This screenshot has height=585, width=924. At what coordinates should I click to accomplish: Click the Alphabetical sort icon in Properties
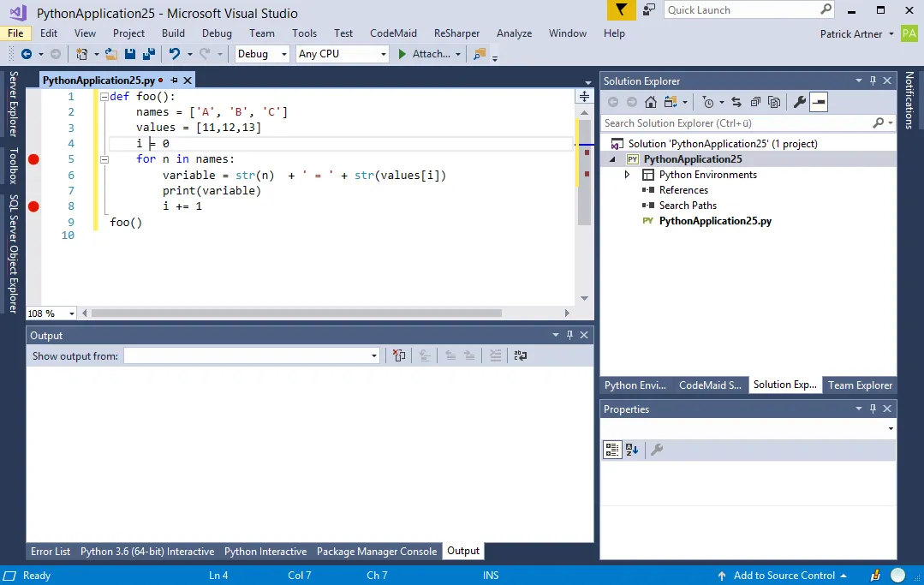point(632,450)
